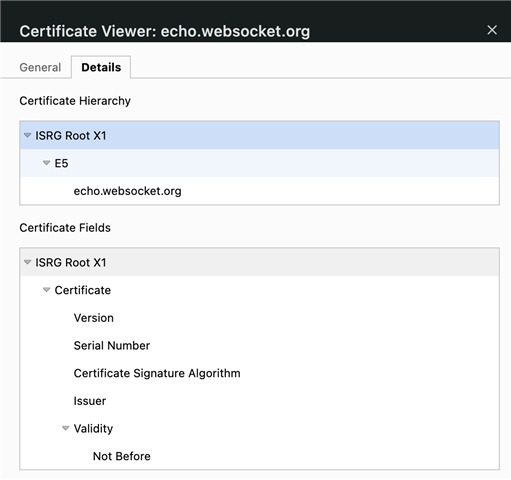
Task: Switch to the General tab
Action: click(x=40, y=67)
